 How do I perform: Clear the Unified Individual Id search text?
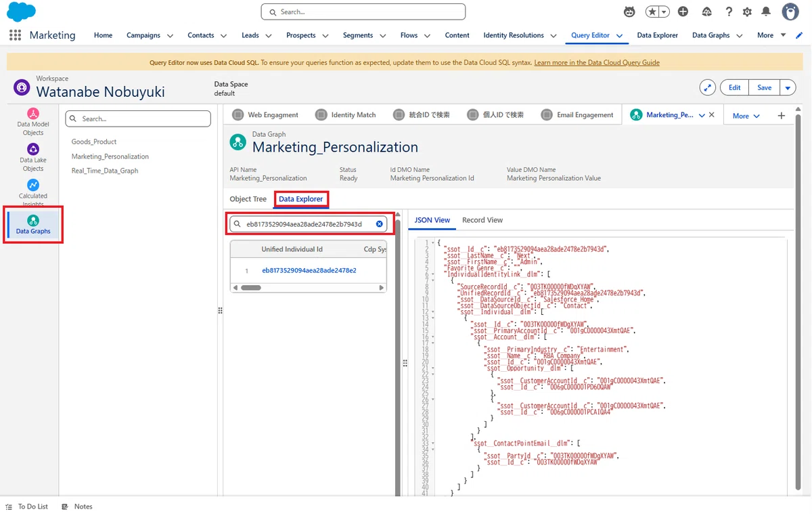pyautogui.click(x=380, y=224)
